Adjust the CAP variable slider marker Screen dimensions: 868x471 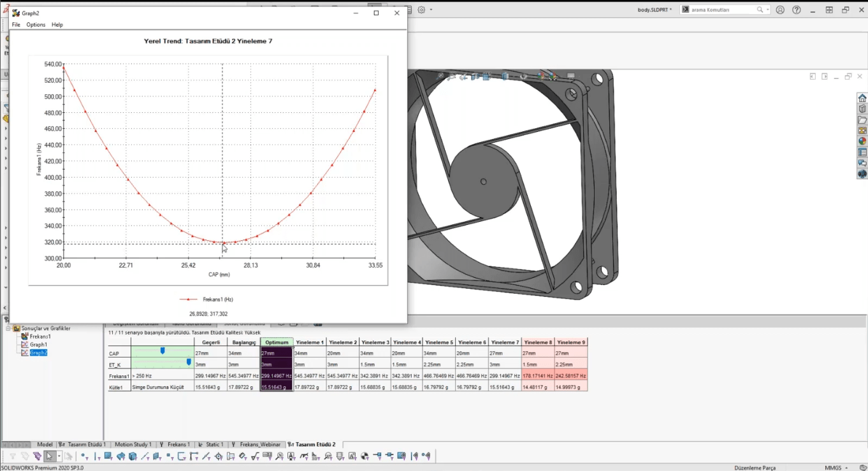click(164, 351)
